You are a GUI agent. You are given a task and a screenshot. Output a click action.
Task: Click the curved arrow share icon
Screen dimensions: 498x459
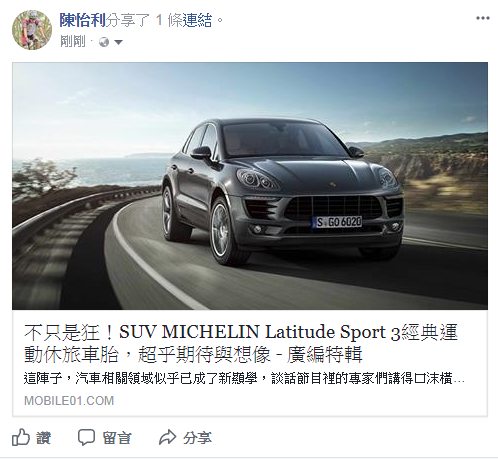[x=167, y=437]
